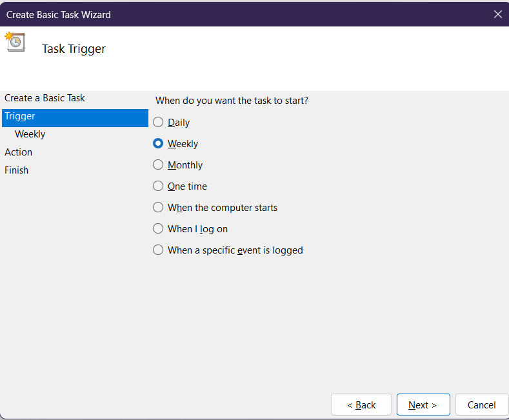Select When I log on option
The height and width of the screenshot is (420, 509).
click(x=159, y=229)
